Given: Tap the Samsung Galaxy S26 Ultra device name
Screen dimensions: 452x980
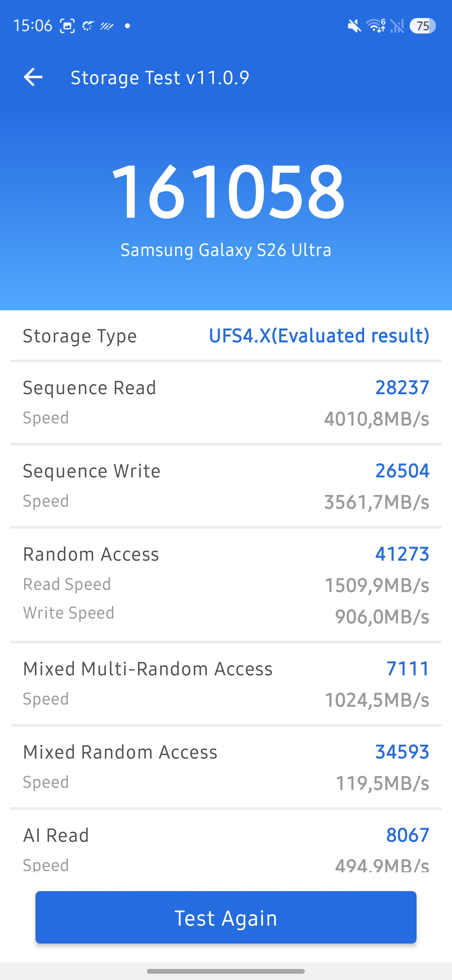Looking at the screenshot, I should point(226,250).
